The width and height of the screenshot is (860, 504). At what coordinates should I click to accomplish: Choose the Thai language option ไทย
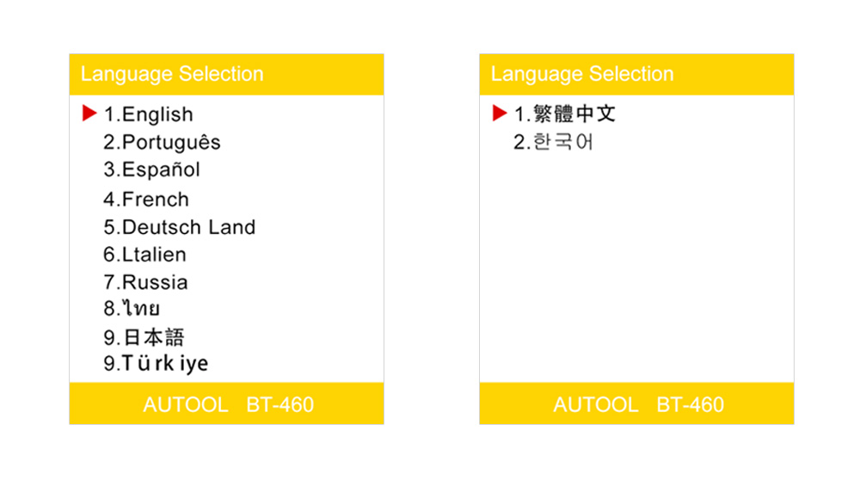(x=132, y=310)
